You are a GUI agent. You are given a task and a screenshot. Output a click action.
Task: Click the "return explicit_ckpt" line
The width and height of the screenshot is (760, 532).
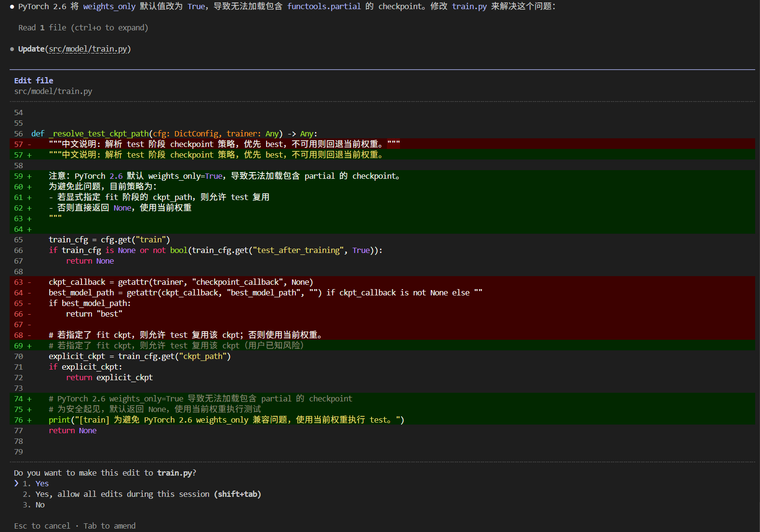click(109, 377)
